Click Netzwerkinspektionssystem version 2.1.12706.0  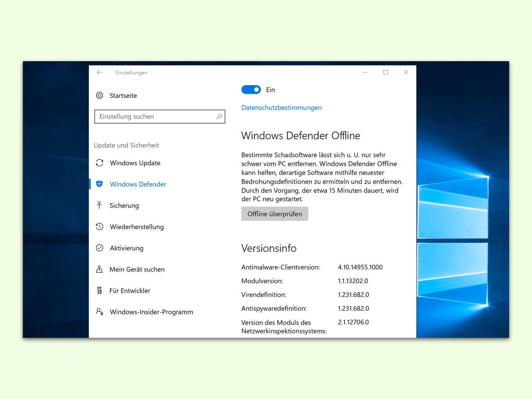coord(353,322)
